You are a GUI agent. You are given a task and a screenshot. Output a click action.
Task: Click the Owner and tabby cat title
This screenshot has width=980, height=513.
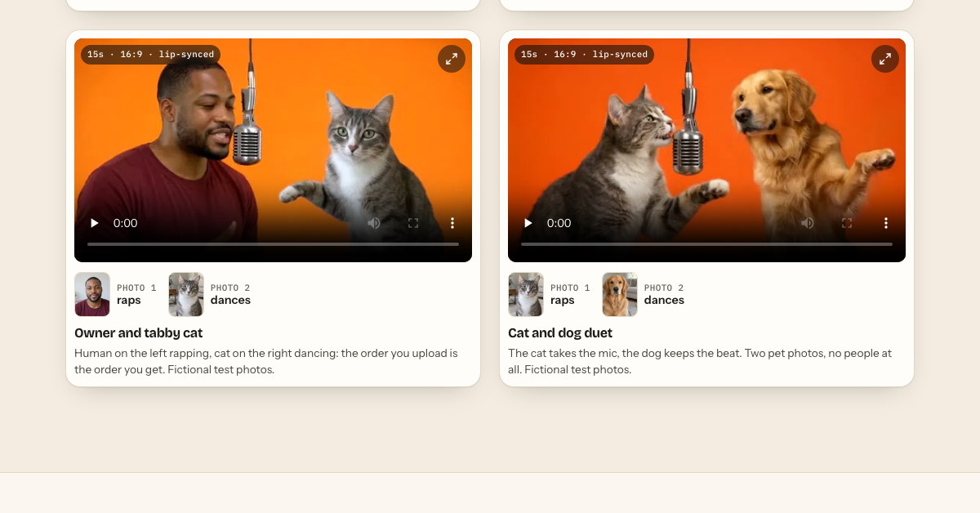pos(139,333)
